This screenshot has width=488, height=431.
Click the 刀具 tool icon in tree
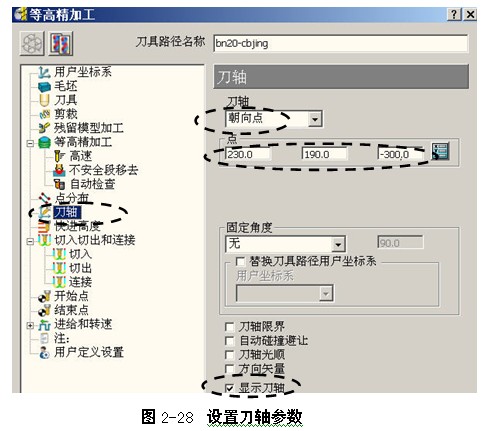44,100
